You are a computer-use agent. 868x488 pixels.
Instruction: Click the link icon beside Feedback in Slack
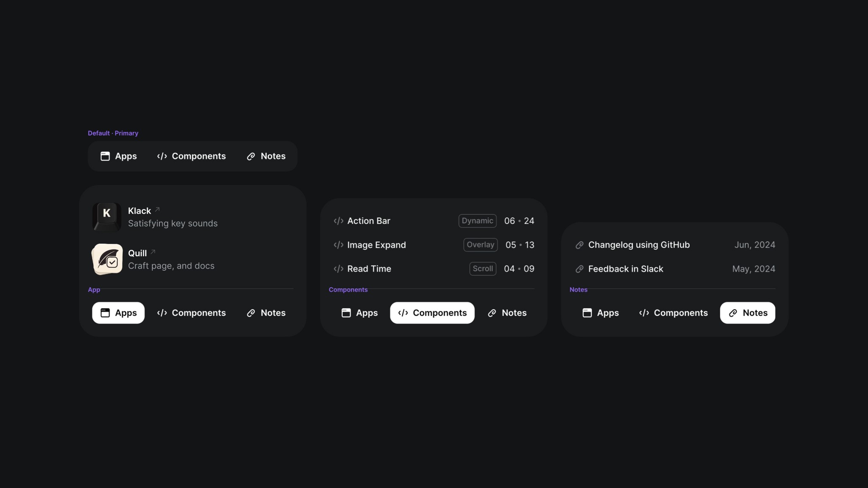tap(579, 269)
